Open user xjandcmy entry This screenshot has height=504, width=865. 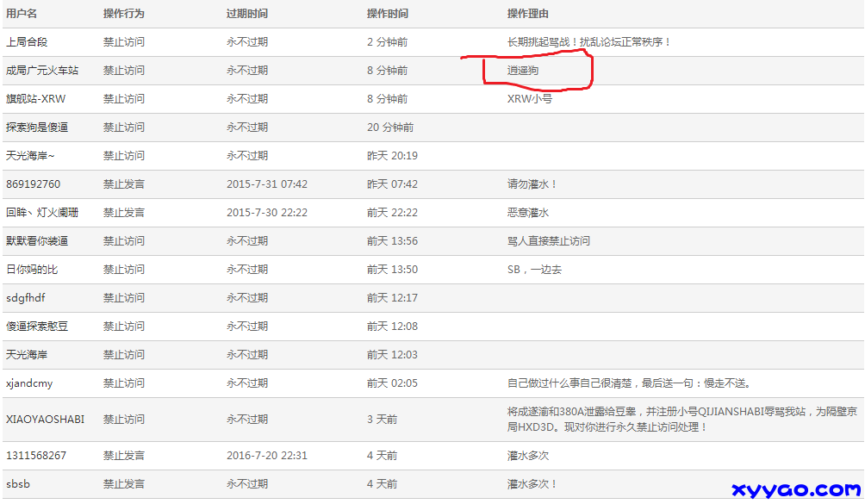(29, 383)
